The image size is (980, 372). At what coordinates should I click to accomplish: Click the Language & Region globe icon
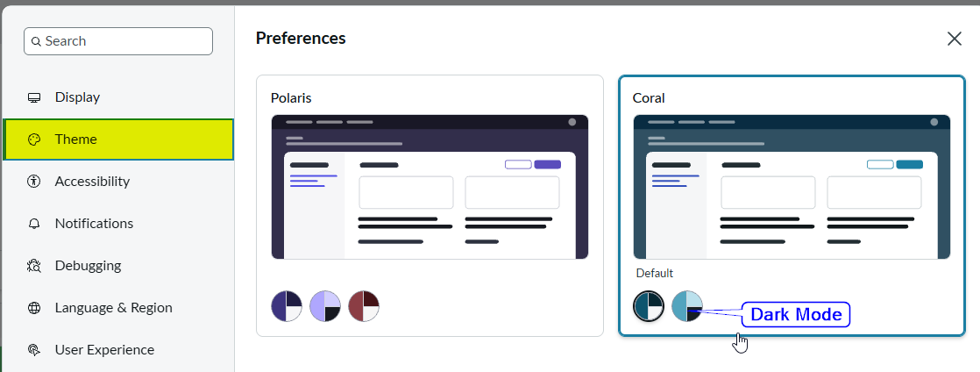34,308
